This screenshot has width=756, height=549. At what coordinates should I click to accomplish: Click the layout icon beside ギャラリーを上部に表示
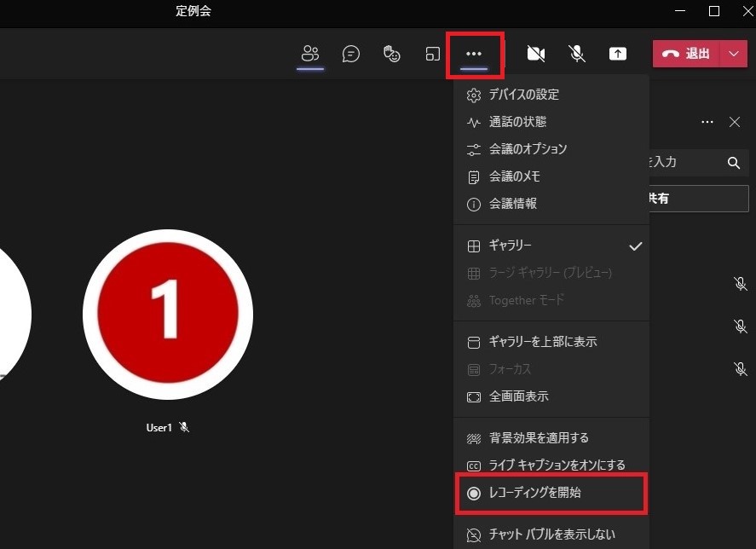pyautogui.click(x=474, y=343)
